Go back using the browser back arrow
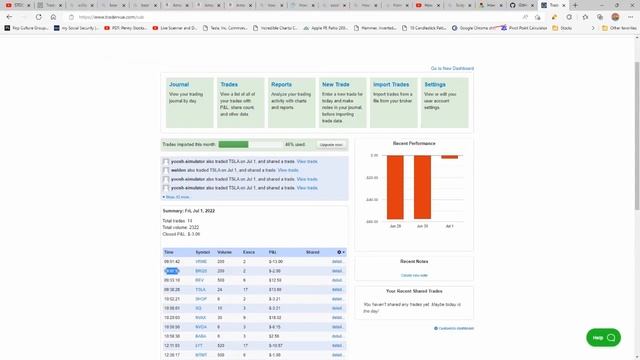The height and width of the screenshot is (360, 640). [9, 17]
